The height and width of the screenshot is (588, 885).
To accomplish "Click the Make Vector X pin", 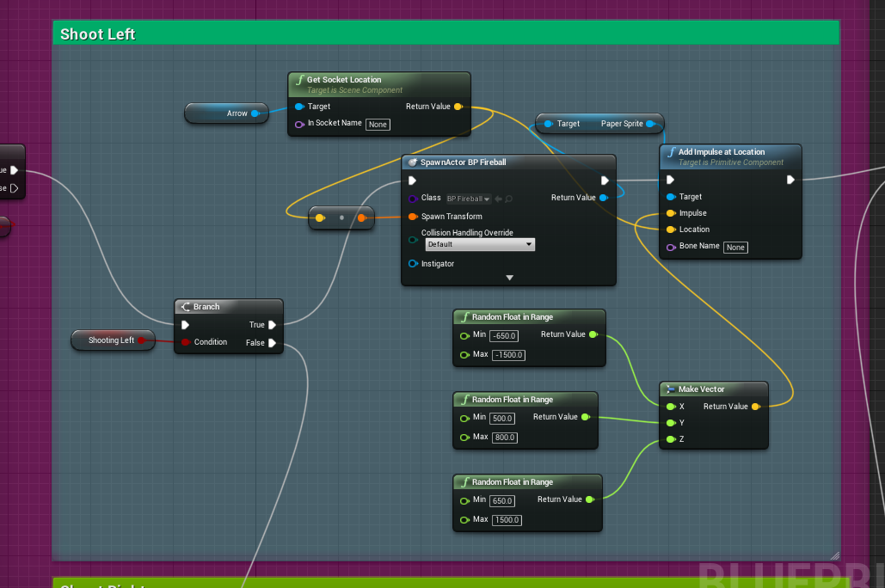I will point(671,407).
